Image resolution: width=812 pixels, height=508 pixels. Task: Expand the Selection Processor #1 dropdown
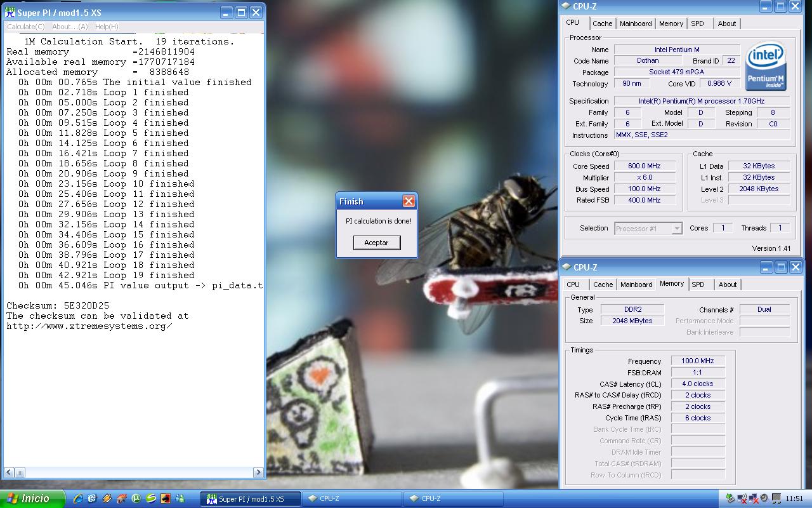point(677,229)
